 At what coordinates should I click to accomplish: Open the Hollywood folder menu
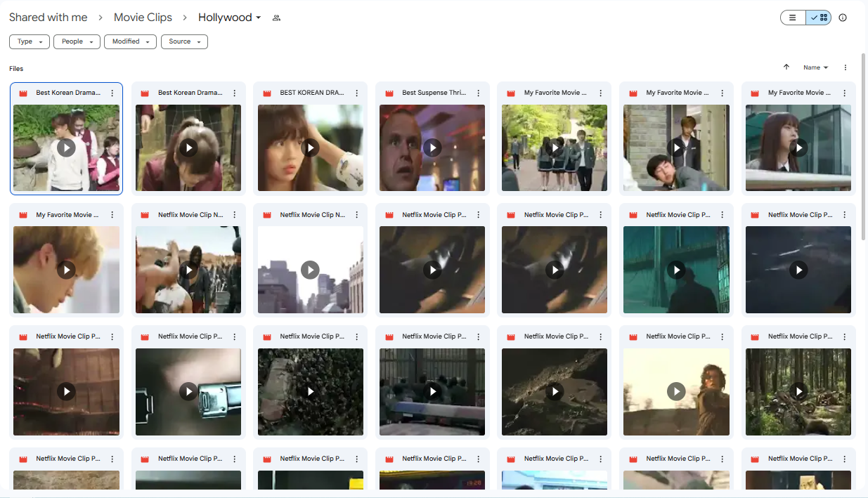(x=229, y=18)
